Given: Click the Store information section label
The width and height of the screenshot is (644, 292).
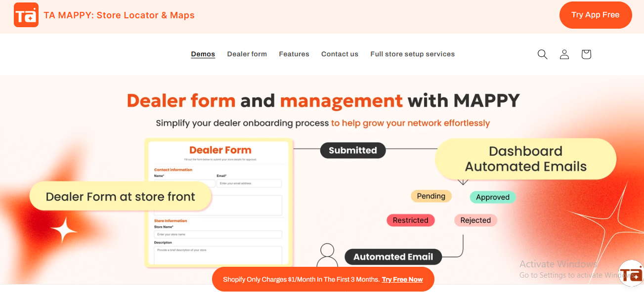Looking at the screenshot, I should click(x=171, y=221).
